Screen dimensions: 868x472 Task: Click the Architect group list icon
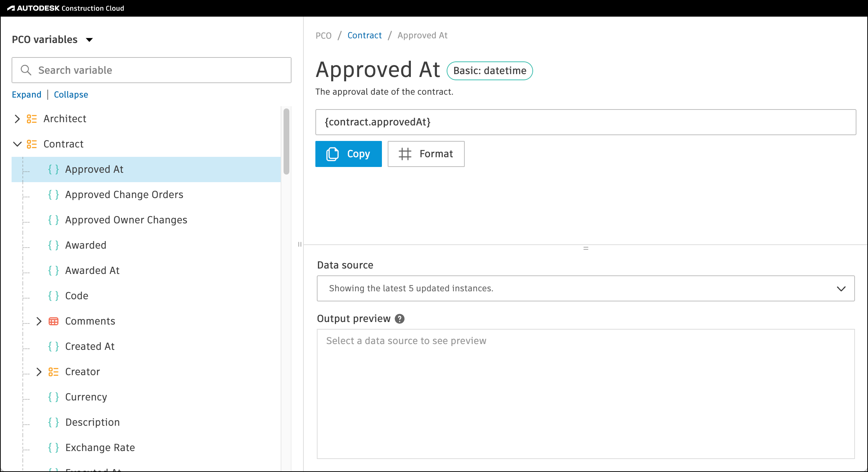tap(32, 119)
